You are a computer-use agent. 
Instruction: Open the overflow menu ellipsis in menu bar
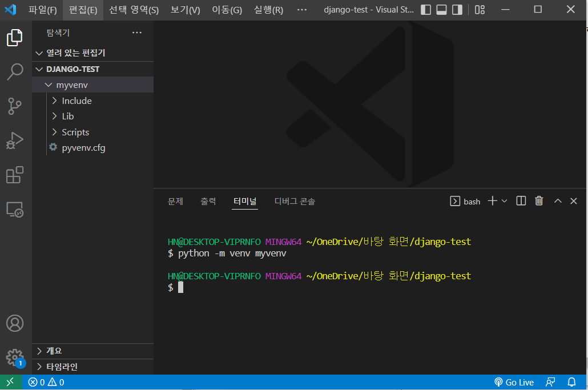[x=302, y=10]
